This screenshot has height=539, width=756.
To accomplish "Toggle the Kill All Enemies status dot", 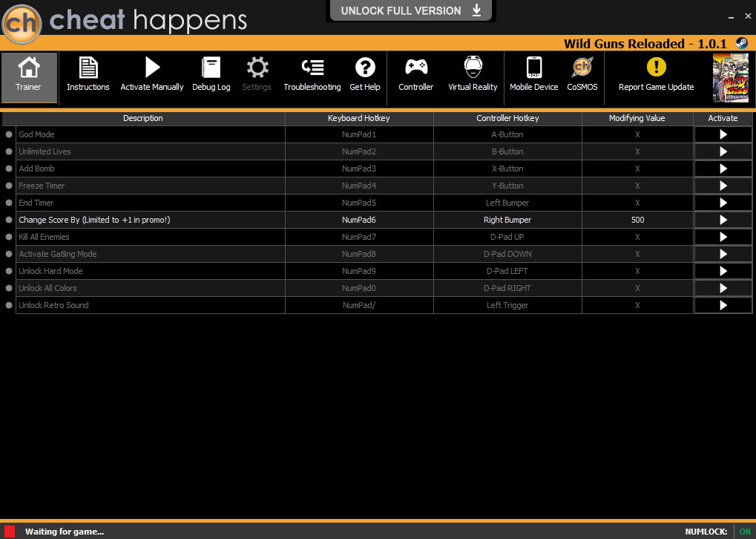I will point(9,237).
